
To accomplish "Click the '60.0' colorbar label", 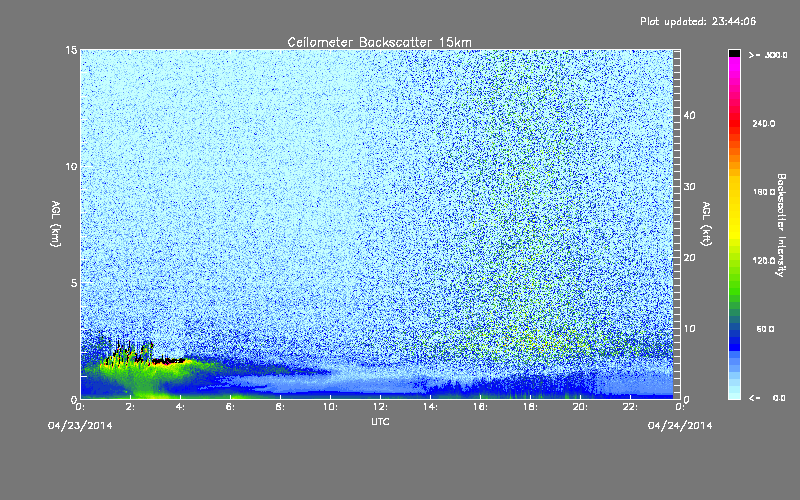I will tap(765, 330).
